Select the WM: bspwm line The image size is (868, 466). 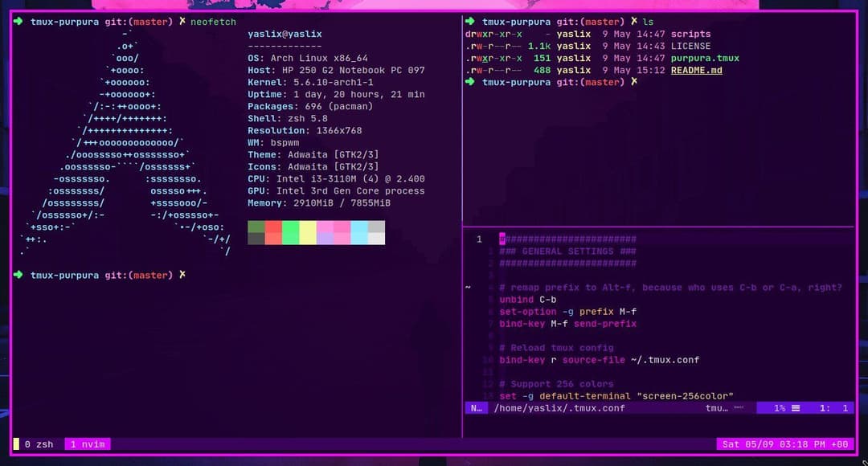[273, 143]
